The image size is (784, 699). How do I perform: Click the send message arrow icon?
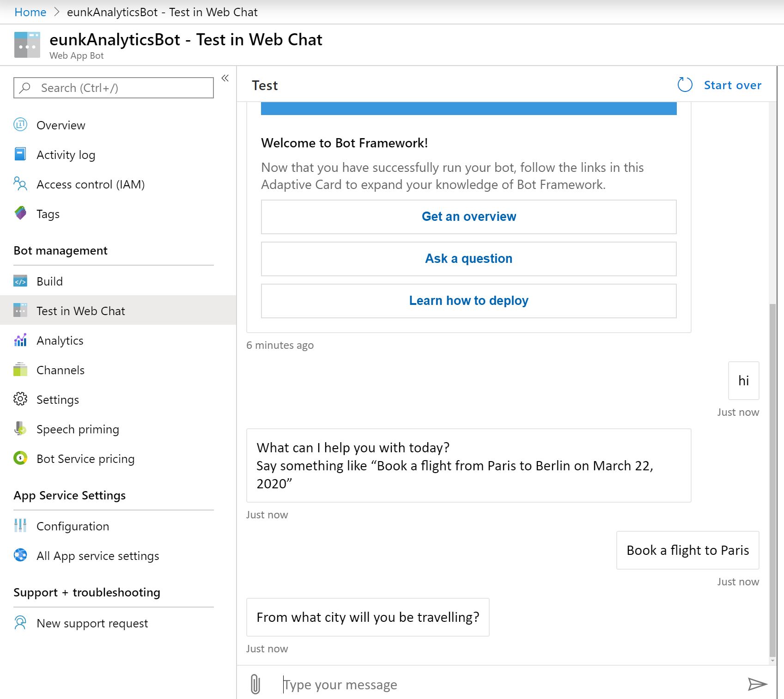pyautogui.click(x=757, y=684)
